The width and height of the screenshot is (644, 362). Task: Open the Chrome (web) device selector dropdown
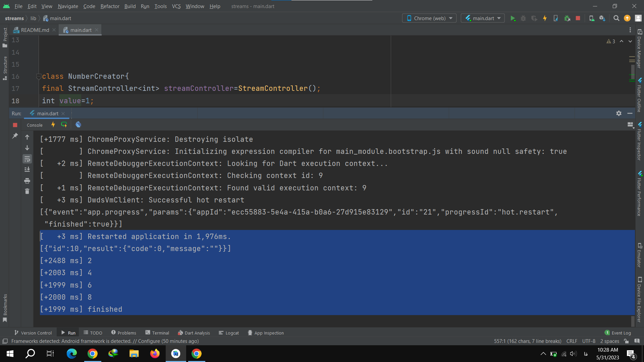coord(429,18)
